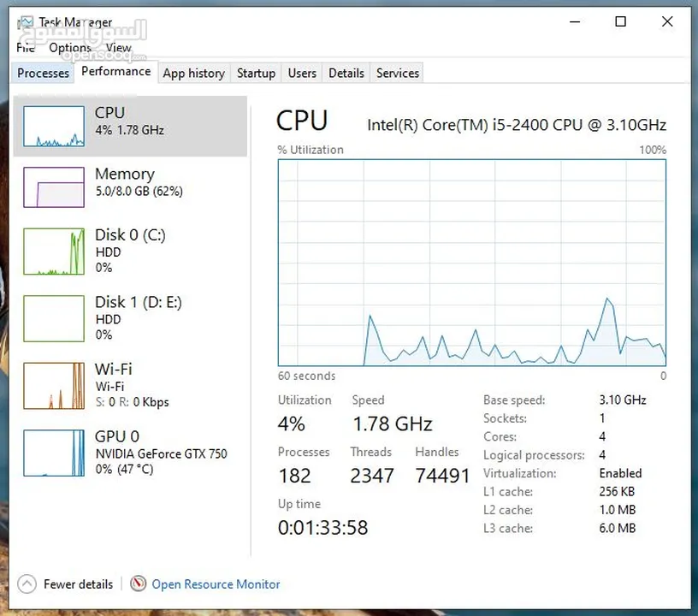The height and width of the screenshot is (616, 698).
Task: Click the L2 cache 1.0 MB value
Action: point(617,510)
